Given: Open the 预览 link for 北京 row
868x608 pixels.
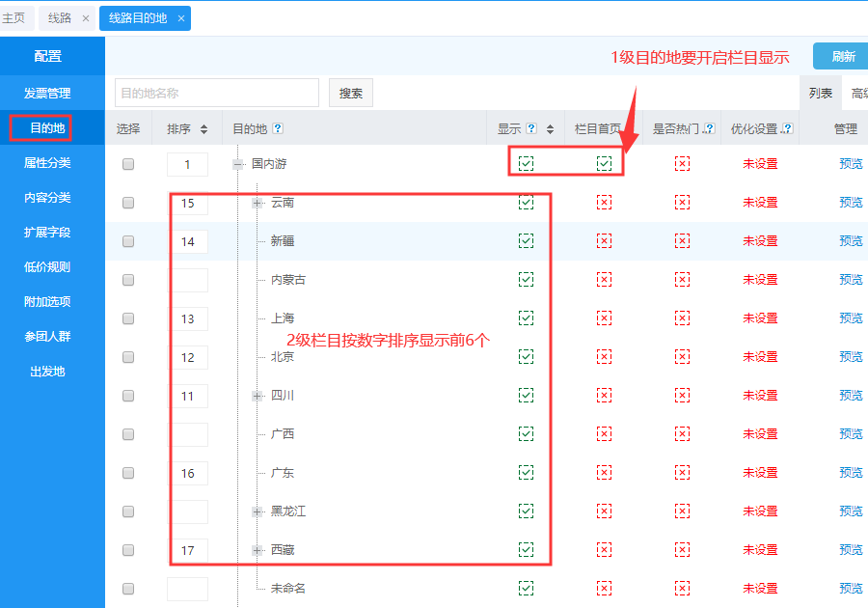Looking at the screenshot, I should [x=851, y=357].
